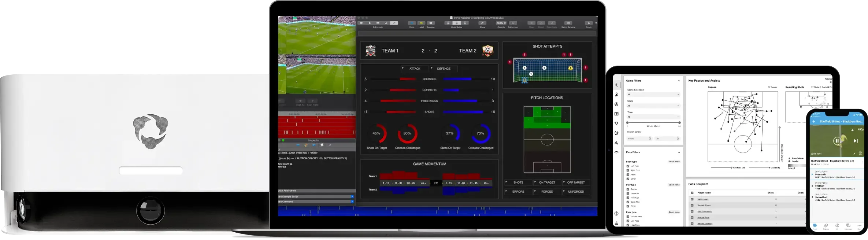Click the shield icon in tablet sidebar
This screenshot has height=240, width=868.
[616, 104]
